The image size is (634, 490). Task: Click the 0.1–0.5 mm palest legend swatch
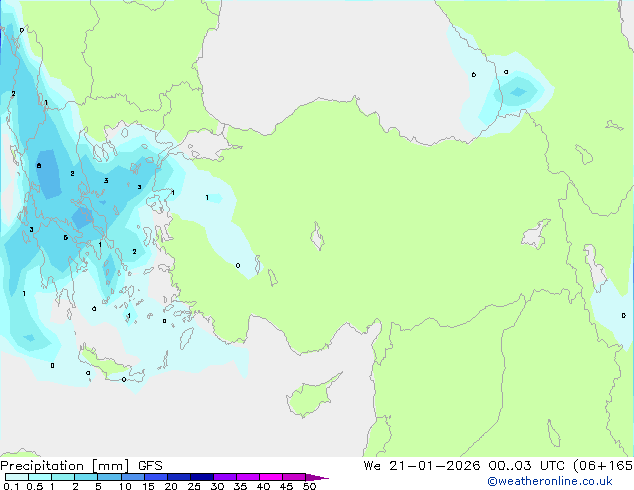[17, 477]
